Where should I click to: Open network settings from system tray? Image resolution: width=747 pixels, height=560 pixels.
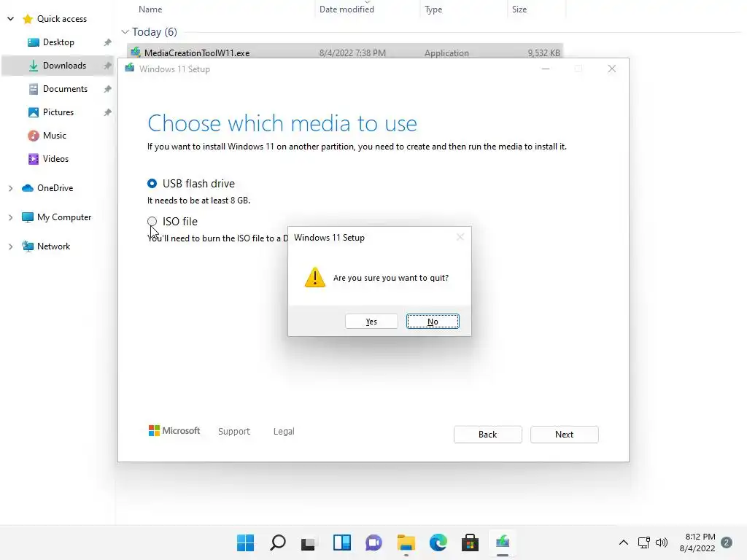[x=643, y=542]
